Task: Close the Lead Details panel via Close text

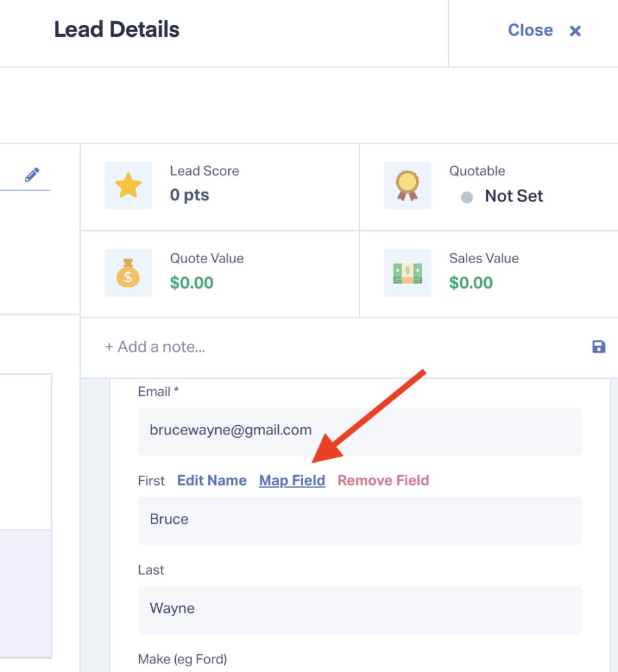Action: tap(530, 31)
